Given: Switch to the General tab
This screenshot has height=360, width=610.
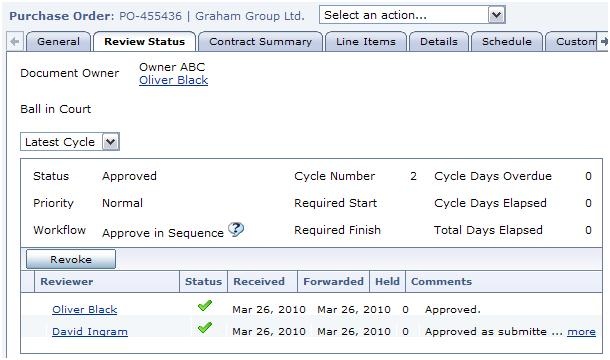Looking at the screenshot, I should (x=58, y=42).
